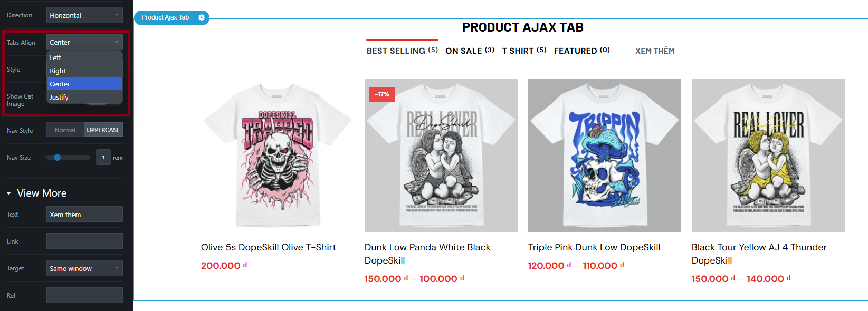This screenshot has width=868, height=311.
Task: Switch to the On Sale tab
Action: pos(470,51)
